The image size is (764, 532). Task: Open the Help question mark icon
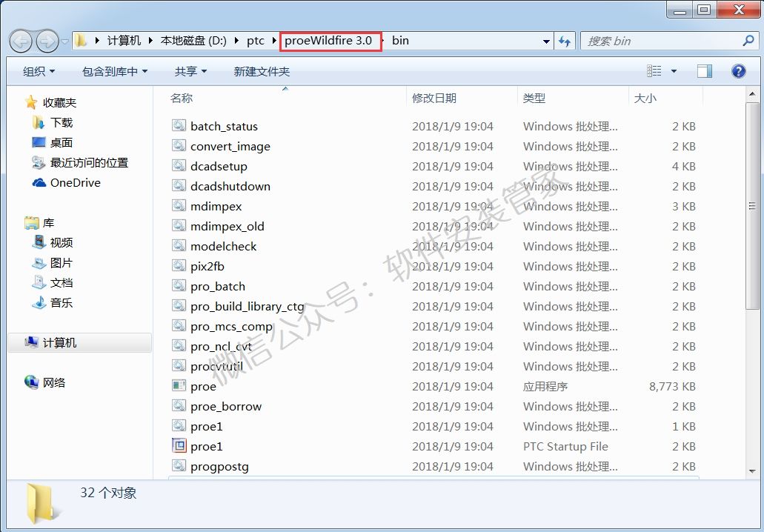click(x=738, y=71)
